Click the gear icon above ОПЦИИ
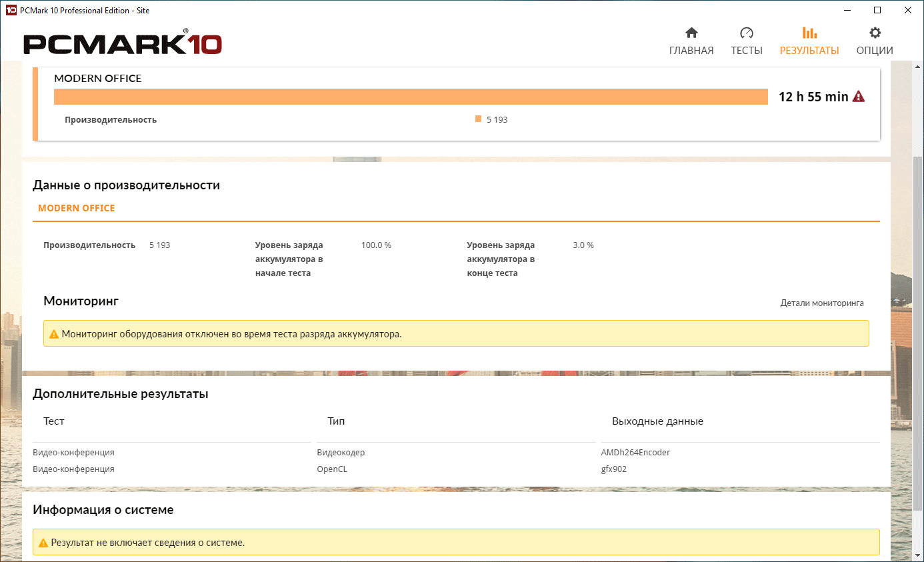This screenshot has height=562, width=924. click(875, 33)
